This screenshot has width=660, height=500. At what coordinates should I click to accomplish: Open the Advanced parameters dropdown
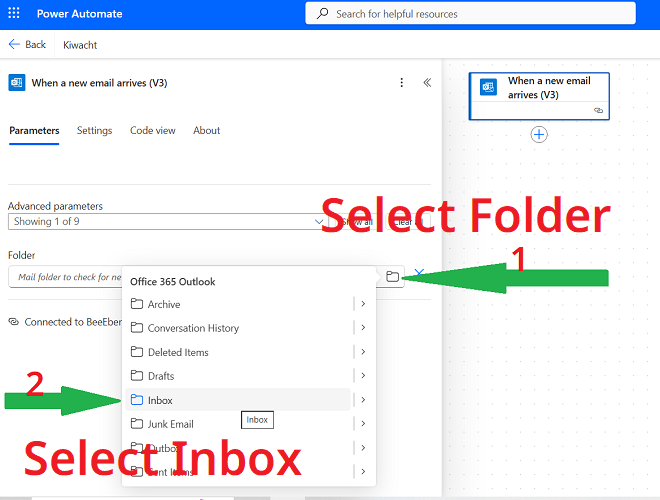point(165,222)
